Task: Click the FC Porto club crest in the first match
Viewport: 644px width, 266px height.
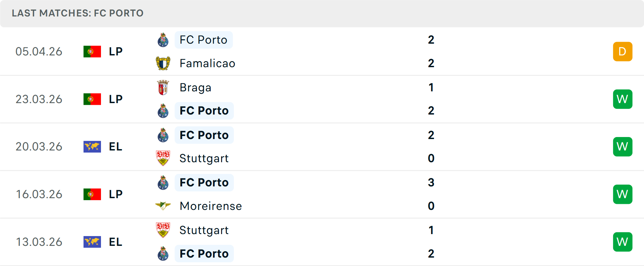Action: point(163,40)
